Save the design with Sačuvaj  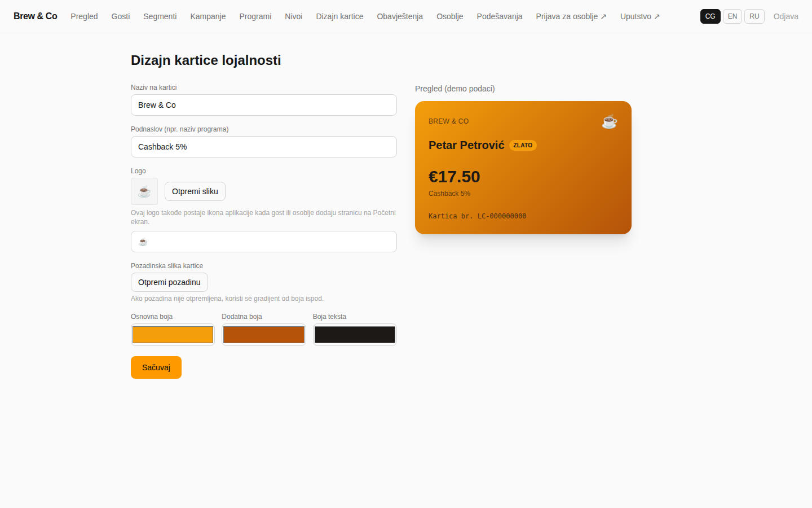[x=156, y=367]
